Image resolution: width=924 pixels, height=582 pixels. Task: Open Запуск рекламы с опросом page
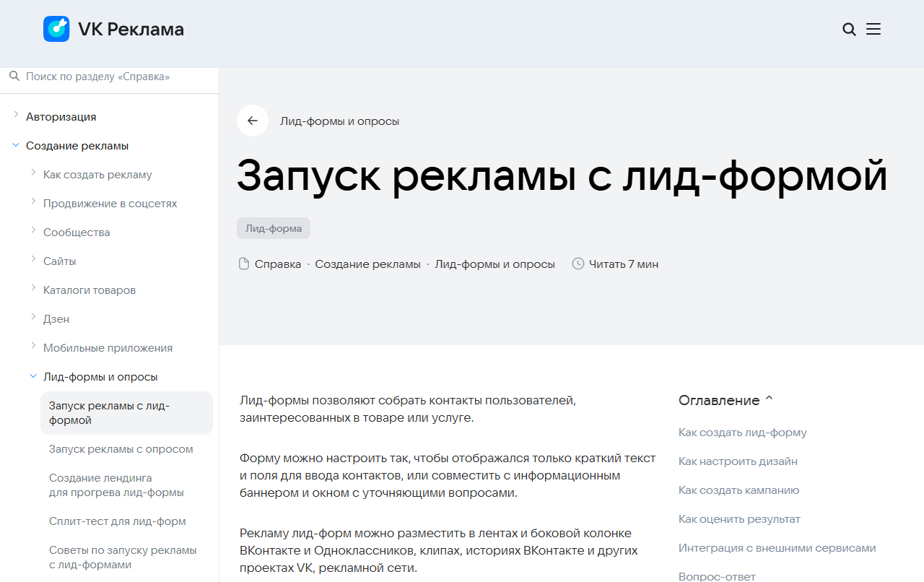121,449
